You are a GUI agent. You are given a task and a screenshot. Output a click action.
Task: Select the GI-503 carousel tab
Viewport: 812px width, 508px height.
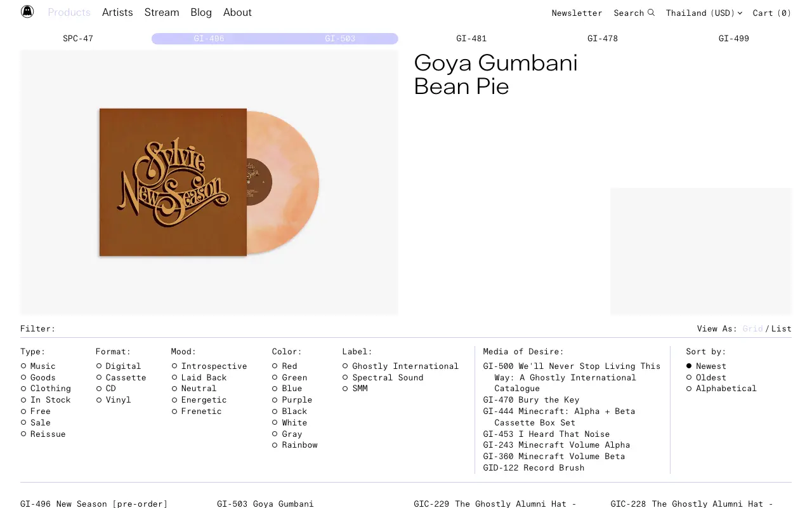(x=340, y=39)
